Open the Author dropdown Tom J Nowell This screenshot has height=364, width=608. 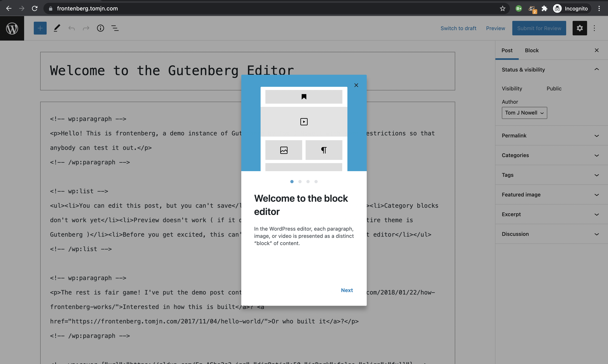(x=524, y=113)
